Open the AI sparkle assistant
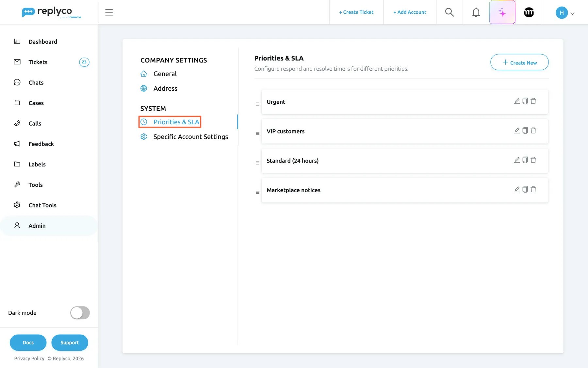 click(x=502, y=12)
